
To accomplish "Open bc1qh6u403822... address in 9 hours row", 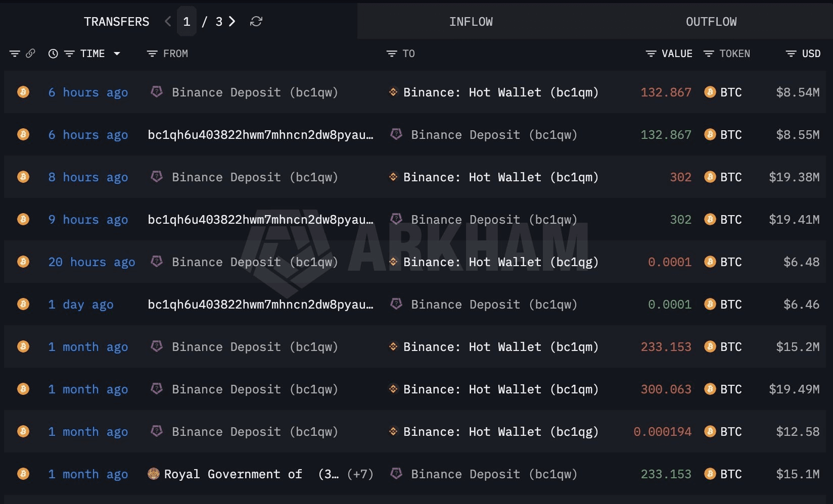I will (x=260, y=220).
